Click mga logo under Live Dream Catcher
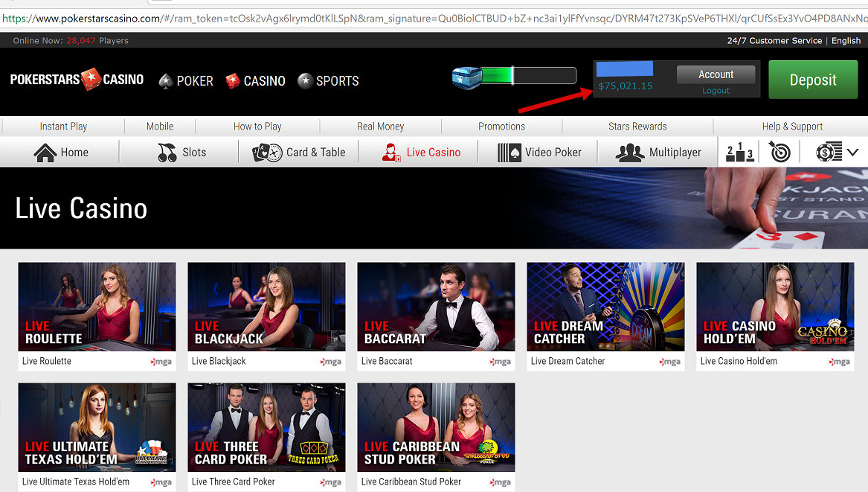 point(670,362)
